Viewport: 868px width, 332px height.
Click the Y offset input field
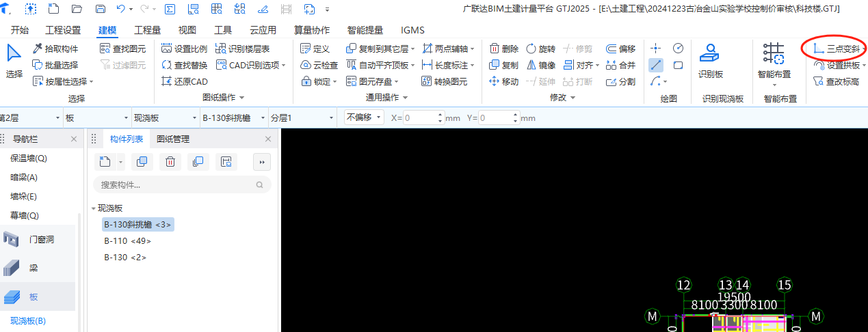pyautogui.click(x=499, y=117)
